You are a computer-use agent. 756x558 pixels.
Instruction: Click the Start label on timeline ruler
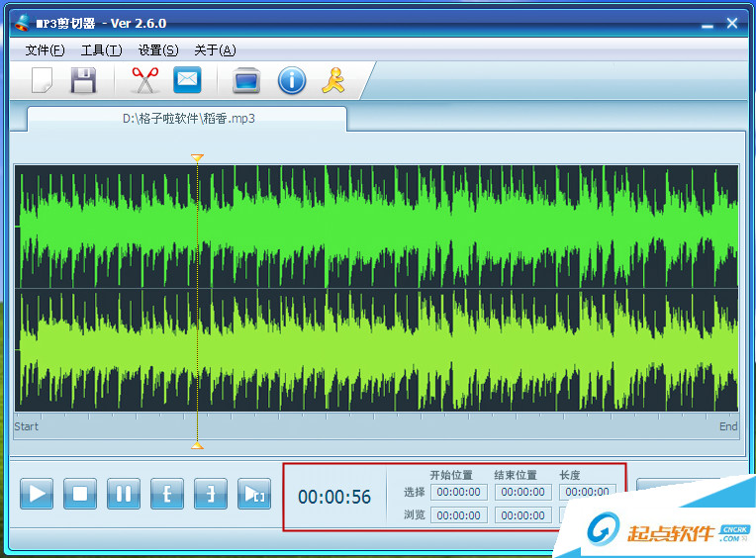pos(26,426)
